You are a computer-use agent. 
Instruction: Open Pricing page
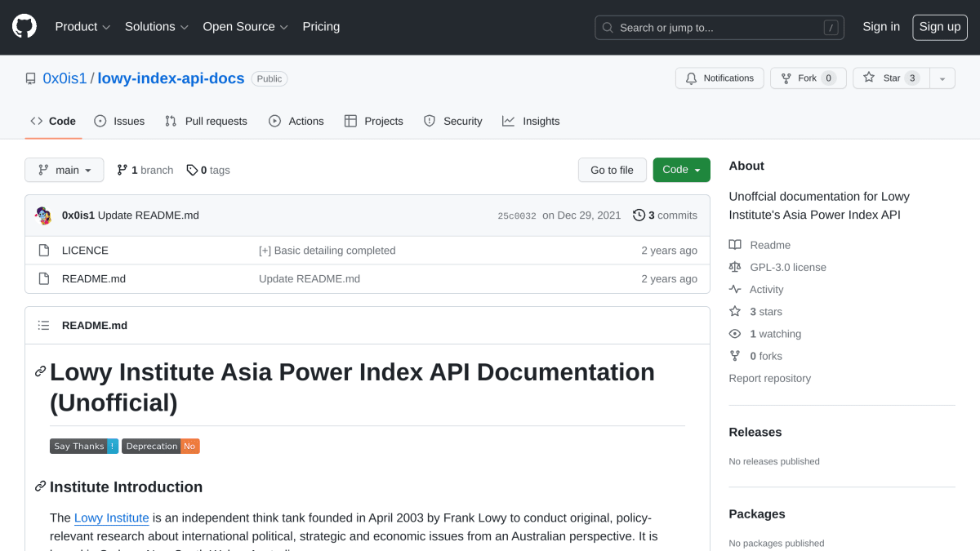tap(321, 27)
